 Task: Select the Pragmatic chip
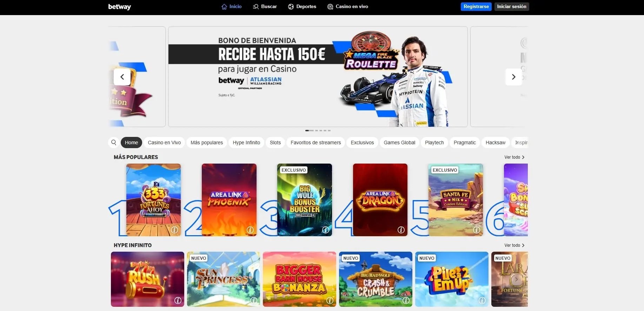(465, 143)
